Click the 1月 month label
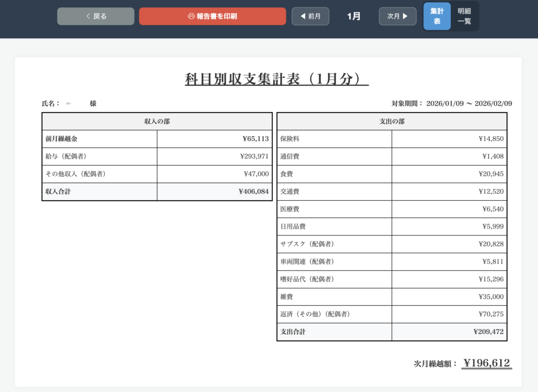This screenshot has height=392, width=538. coord(354,16)
